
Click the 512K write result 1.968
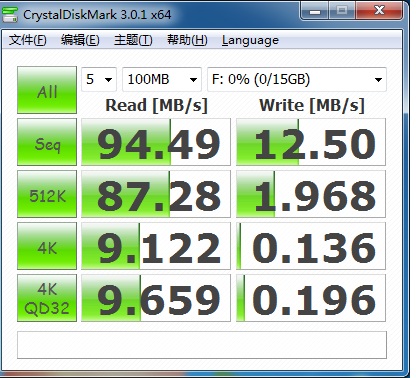tap(311, 194)
